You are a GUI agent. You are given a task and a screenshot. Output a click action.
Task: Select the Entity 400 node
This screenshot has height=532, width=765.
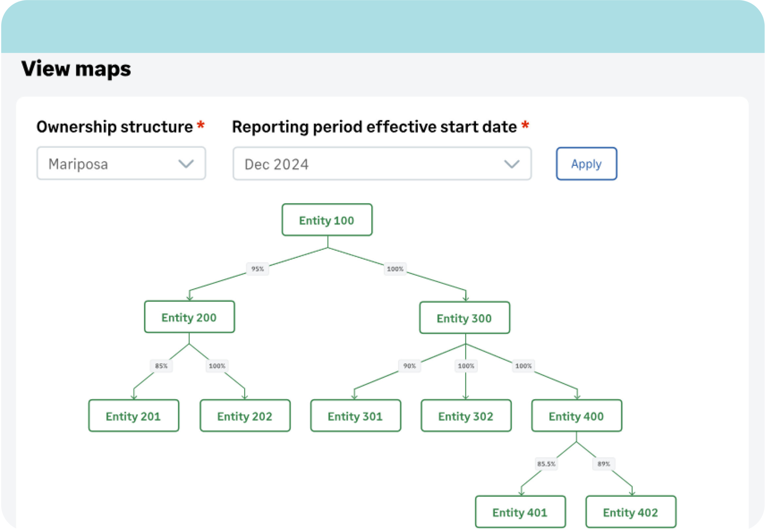576,416
